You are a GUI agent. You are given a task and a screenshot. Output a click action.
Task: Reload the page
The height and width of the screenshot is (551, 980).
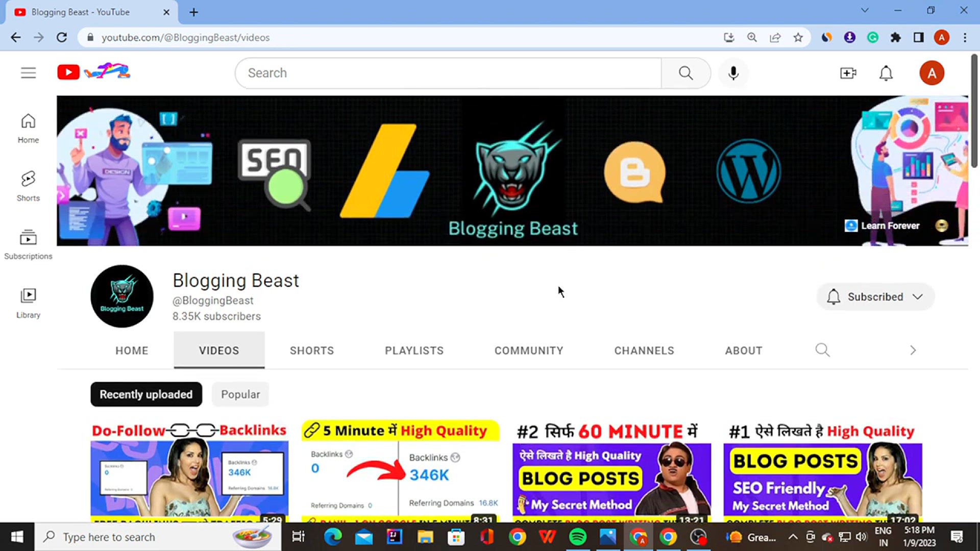tap(62, 37)
